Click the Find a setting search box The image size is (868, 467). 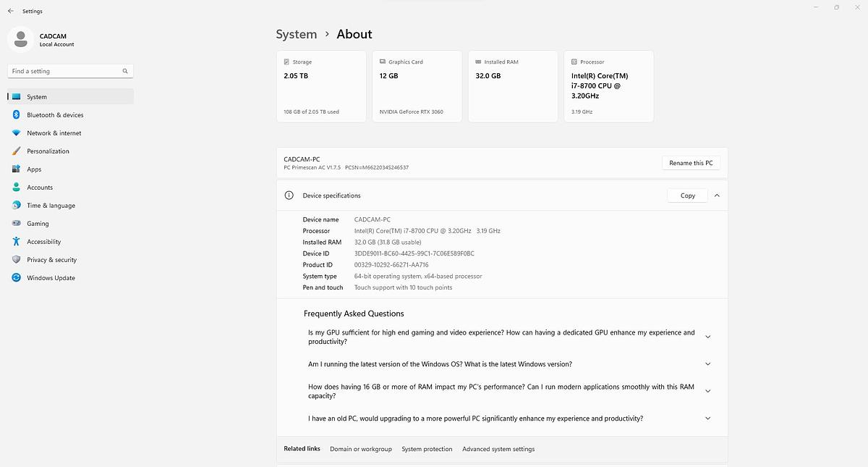[65, 71]
